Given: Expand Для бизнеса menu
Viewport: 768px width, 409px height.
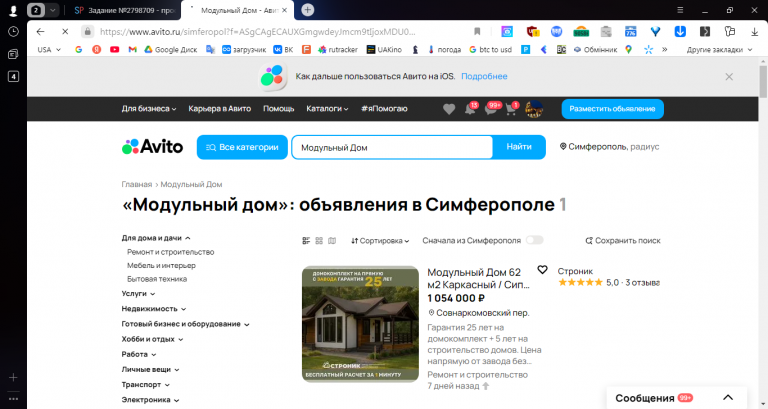Looking at the screenshot, I should coord(149,109).
